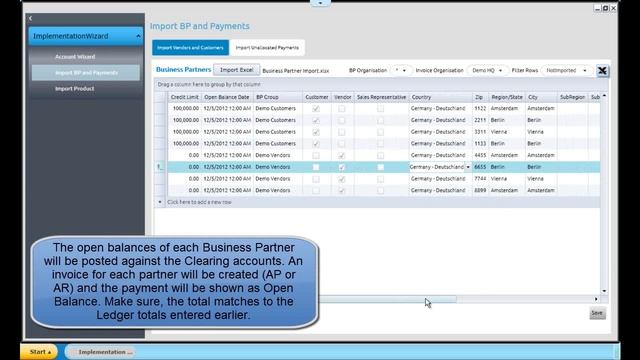
Task: Sort by the Credit Limit column header
Action: (x=184, y=97)
